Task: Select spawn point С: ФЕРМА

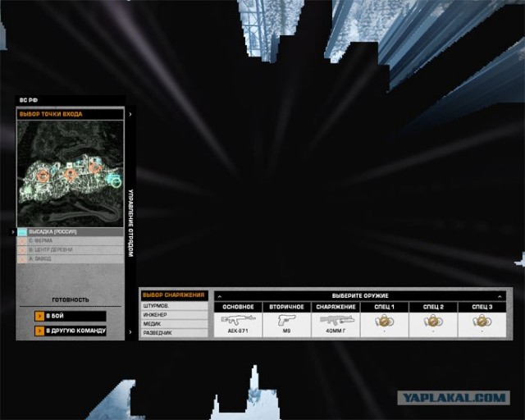Action: [x=71, y=241]
